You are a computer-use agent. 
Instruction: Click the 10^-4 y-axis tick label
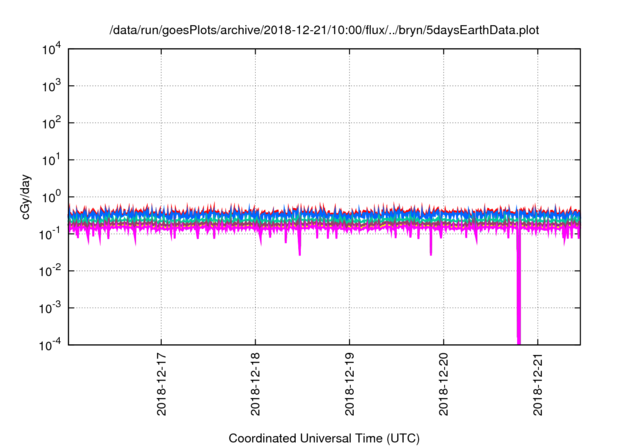(51, 346)
